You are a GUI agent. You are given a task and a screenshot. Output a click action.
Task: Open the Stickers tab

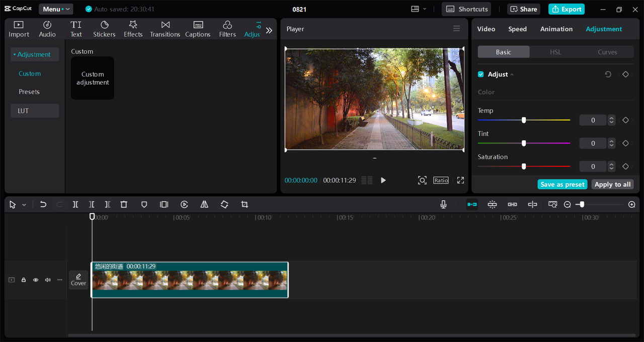[x=104, y=29]
